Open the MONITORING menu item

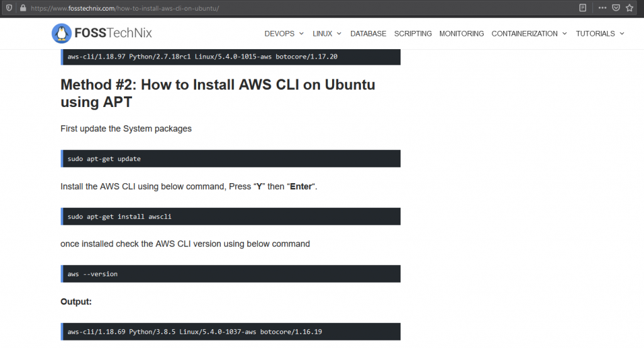tap(462, 34)
